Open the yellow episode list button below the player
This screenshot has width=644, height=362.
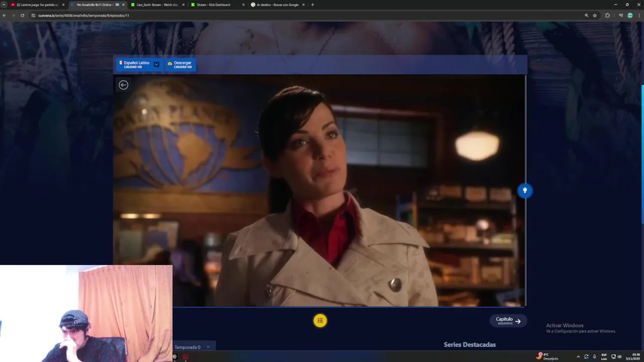click(320, 321)
